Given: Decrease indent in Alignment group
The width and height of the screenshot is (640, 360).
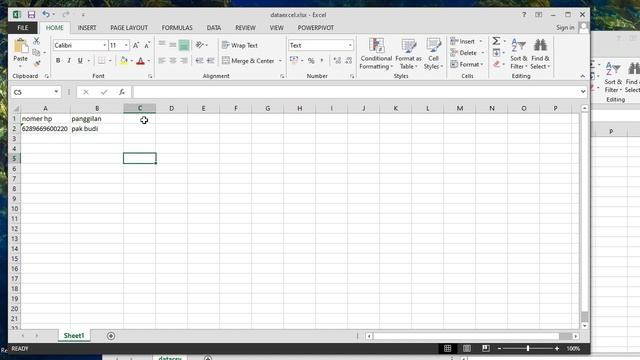Looking at the screenshot, I should point(199,61).
